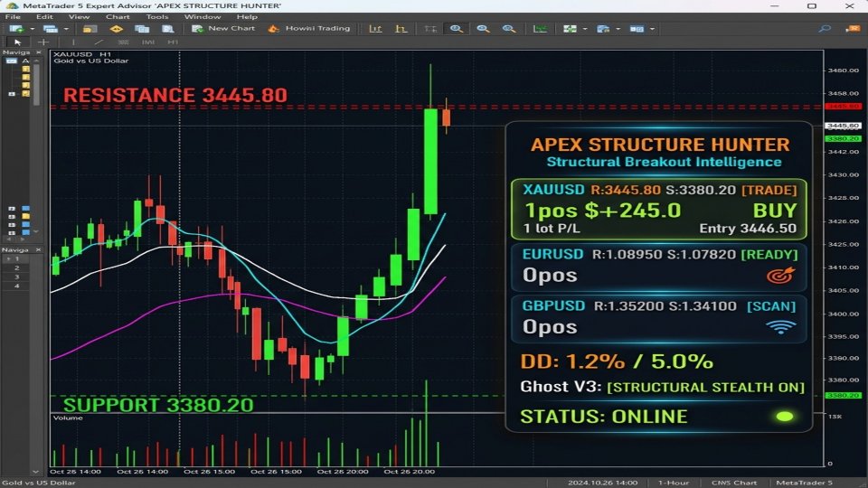868x488 pixels.
Task: Select the vertical line drawing tool
Action: coord(73,42)
